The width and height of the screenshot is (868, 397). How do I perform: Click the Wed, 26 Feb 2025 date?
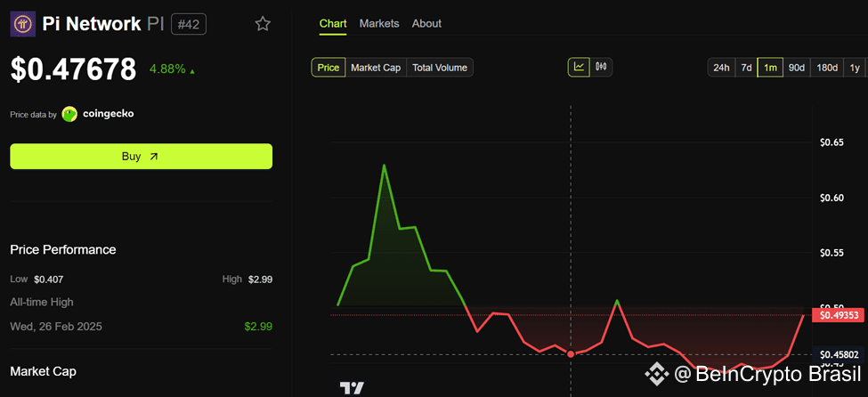click(x=56, y=326)
